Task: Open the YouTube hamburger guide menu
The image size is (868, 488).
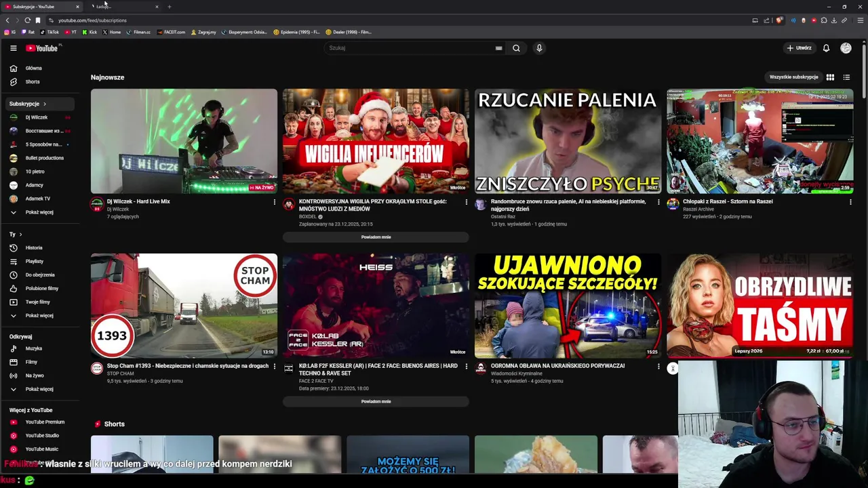Action: coord(13,48)
